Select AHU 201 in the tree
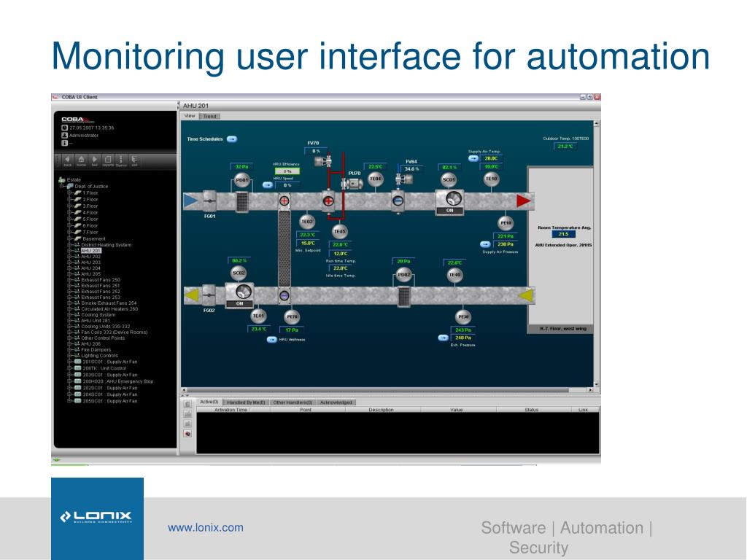Screen dimensions: 747x560 [x=91, y=251]
